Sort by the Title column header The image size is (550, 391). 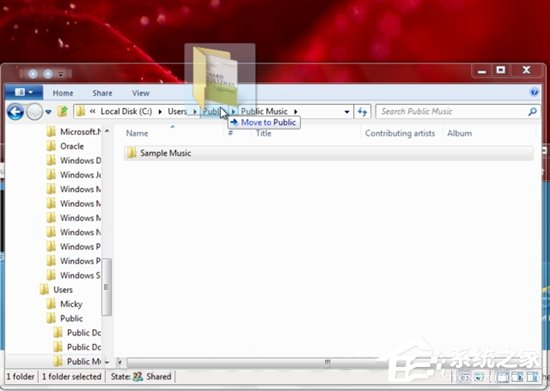(263, 133)
